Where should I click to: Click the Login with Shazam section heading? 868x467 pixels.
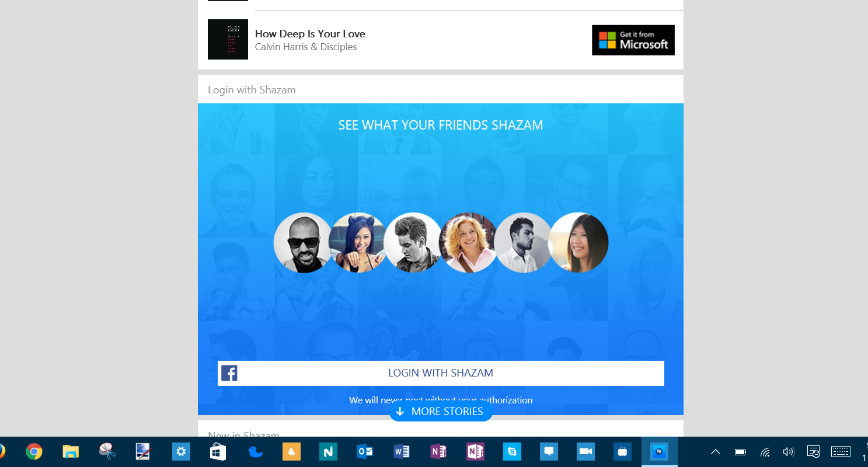[252, 90]
